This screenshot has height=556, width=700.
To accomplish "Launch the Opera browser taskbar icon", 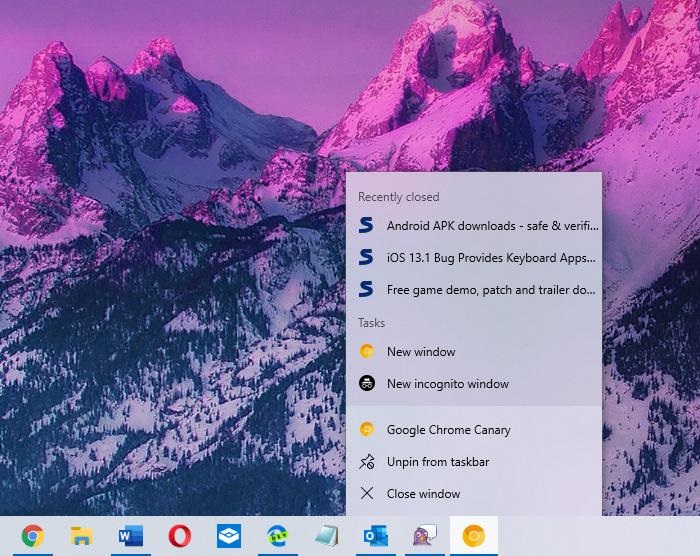I will pos(180,535).
